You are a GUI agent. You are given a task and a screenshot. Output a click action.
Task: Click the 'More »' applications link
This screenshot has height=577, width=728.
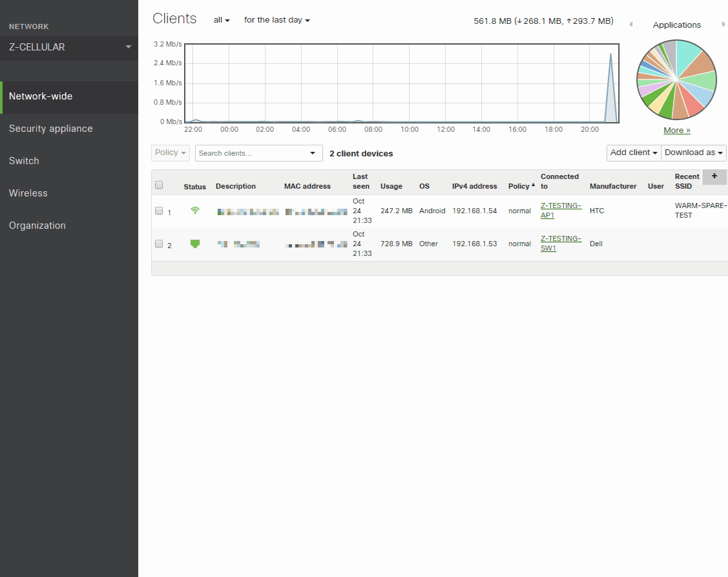click(x=676, y=131)
